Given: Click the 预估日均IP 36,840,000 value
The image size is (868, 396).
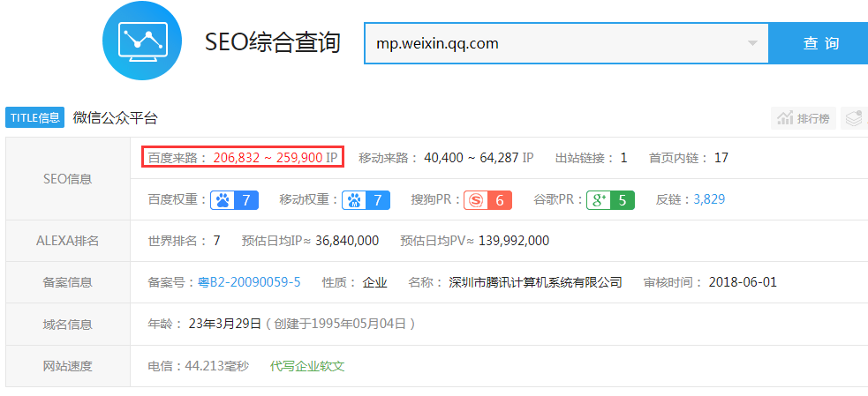Looking at the screenshot, I should point(347,241).
